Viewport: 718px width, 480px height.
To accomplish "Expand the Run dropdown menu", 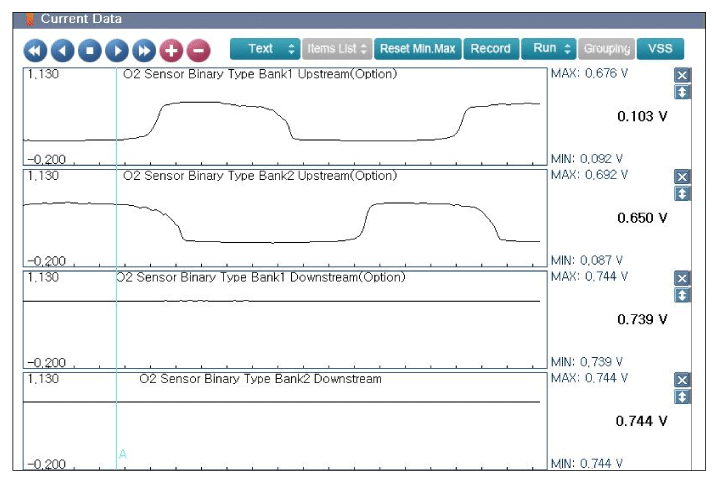I will [549, 49].
